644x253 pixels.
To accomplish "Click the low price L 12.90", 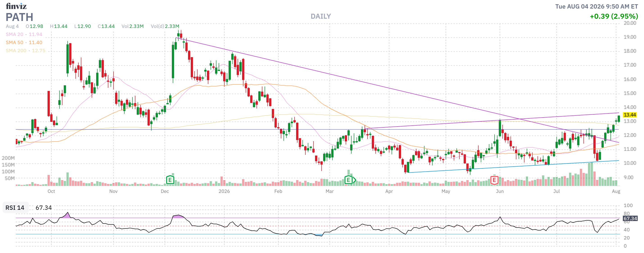I will click(x=82, y=26).
